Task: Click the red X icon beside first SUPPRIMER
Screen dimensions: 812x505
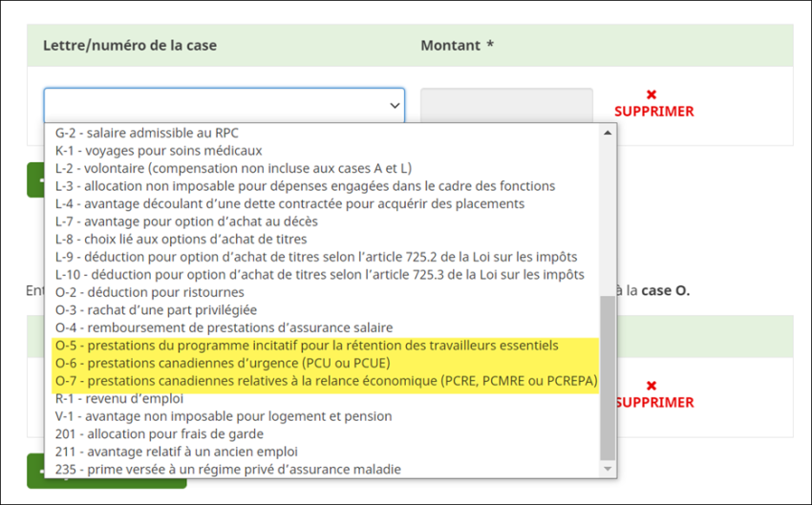Action: pyautogui.click(x=652, y=95)
